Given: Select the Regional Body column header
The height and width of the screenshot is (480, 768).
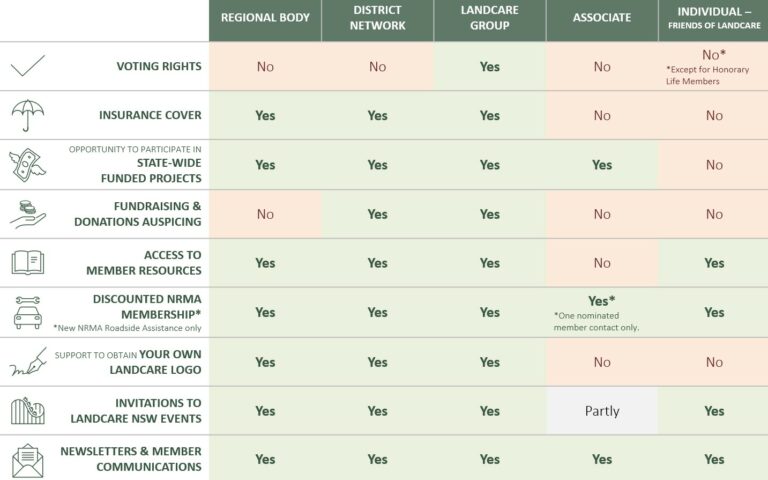Looking at the screenshot, I should (265, 18).
